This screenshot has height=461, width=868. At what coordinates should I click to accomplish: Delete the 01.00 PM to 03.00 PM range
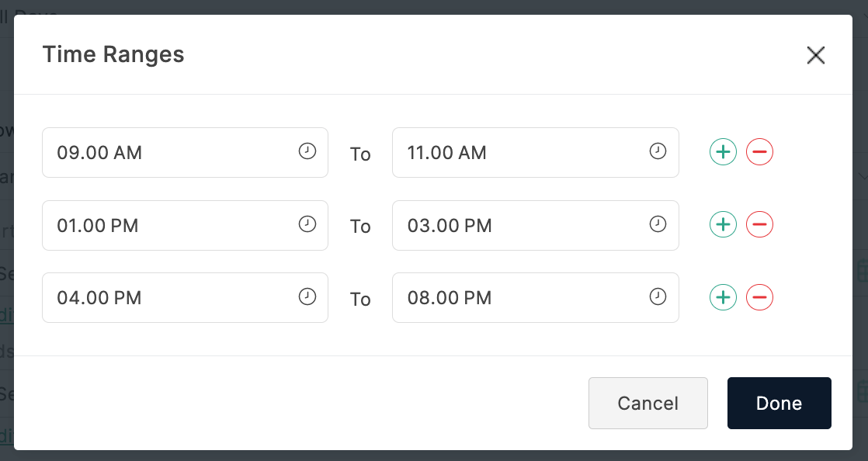click(x=759, y=225)
